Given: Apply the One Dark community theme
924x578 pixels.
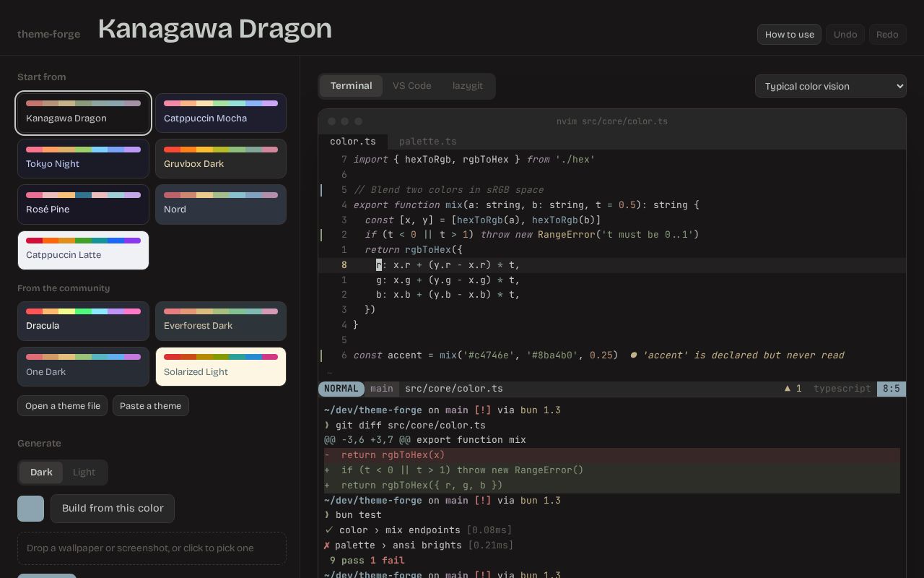Looking at the screenshot, I should [x=83, y=367].
